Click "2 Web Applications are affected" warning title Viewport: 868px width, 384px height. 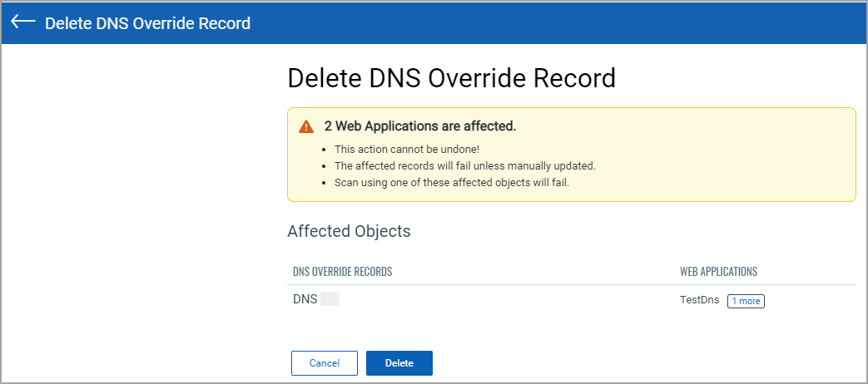point(420,126)
